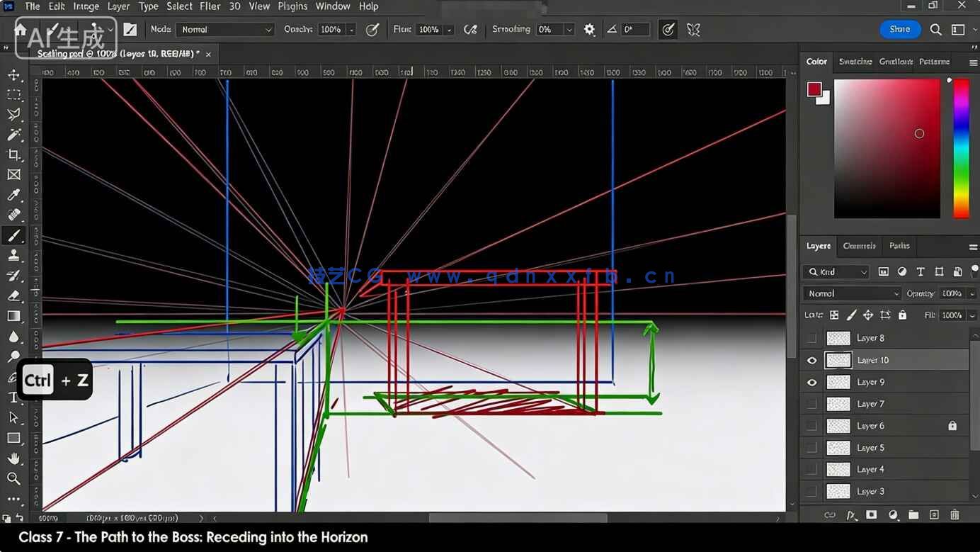Select Layer 6 in layers list
Screen dimensions: 980x552
(870, 426)
